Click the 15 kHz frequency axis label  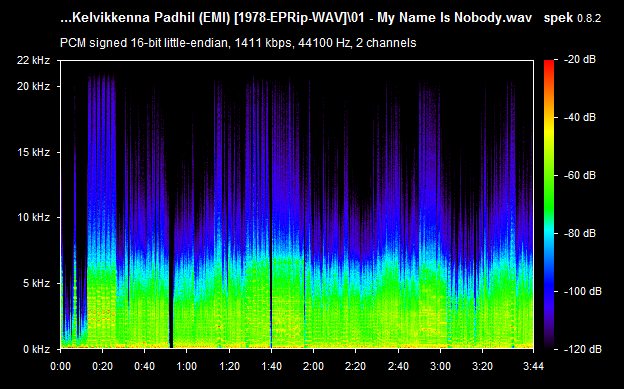(33, 152)
